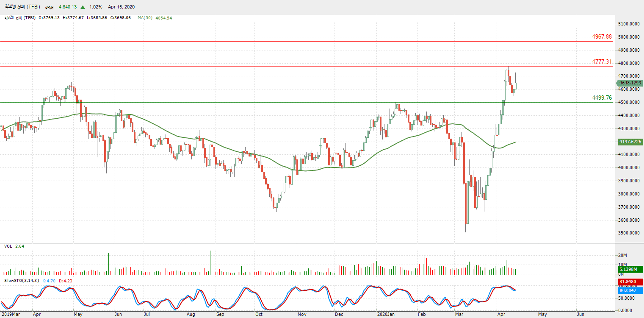This screenshot has width=644, height=318.
Task: Click the Dec time axis label
Action: (x=339, y=315)
